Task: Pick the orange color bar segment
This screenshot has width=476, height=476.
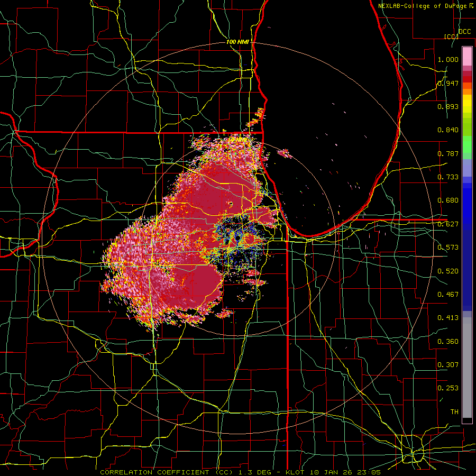Action: click(x=467, y=91)
